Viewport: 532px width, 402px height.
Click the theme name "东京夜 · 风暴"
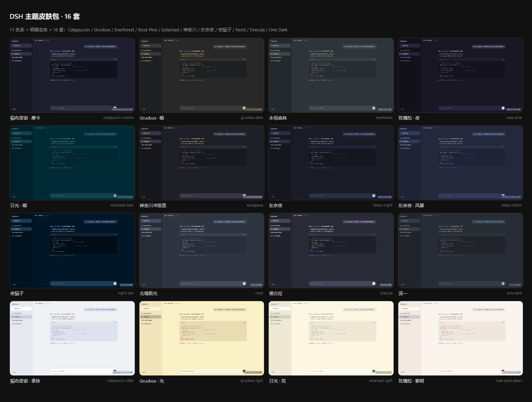coord(411,205)
